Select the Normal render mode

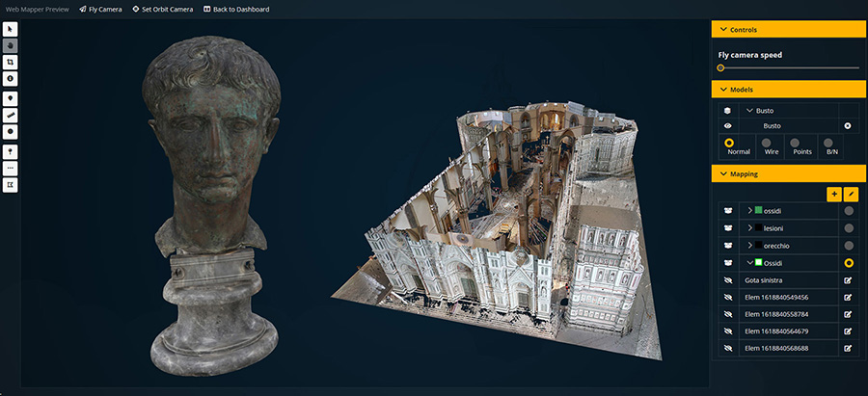pyautogui.click(x=729, y=143)
